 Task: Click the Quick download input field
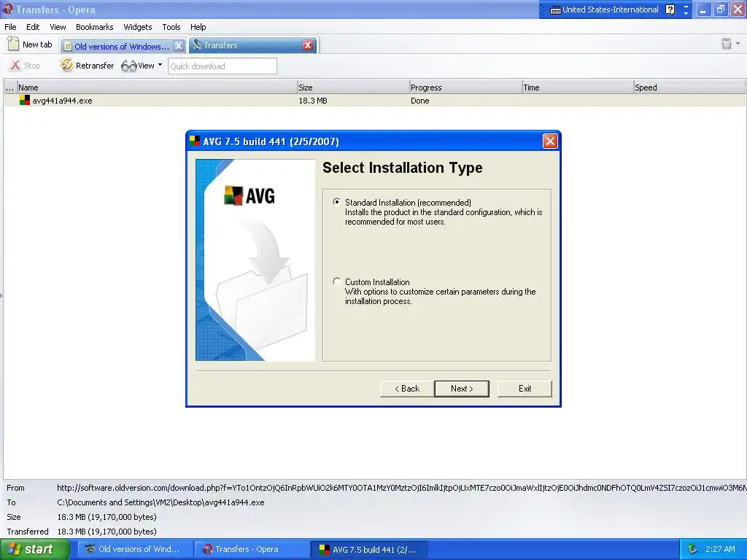[222, 66]
